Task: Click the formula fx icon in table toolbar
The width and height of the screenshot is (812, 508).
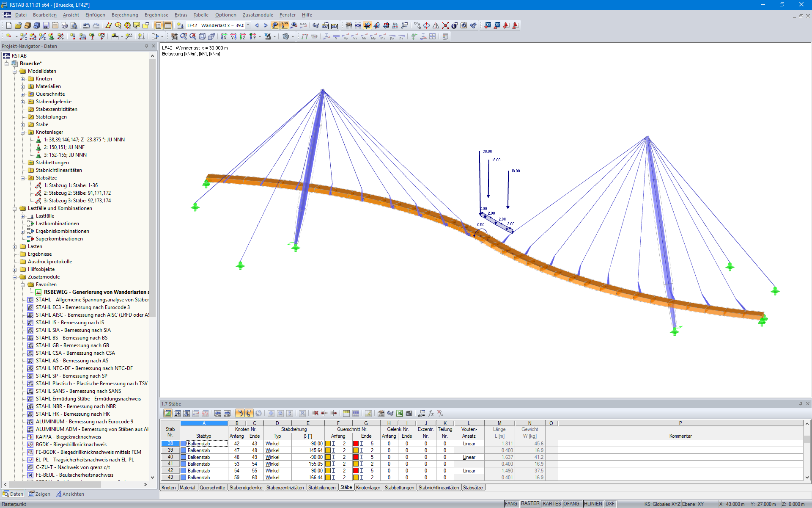Action: [x=431, y=413]
